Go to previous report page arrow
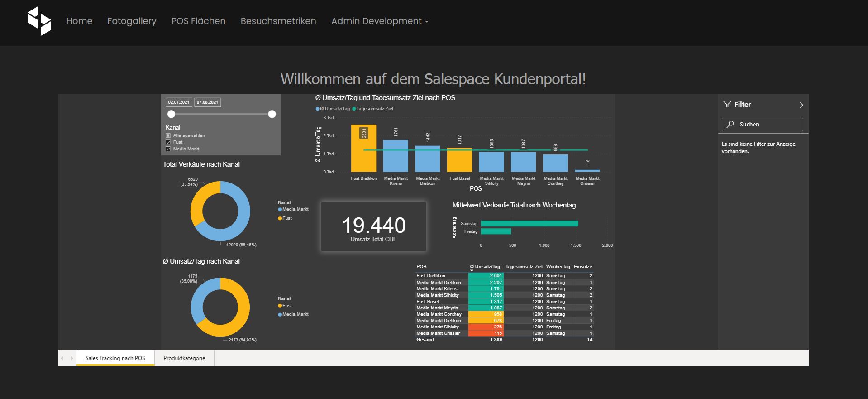Image resolution: width=868 pixels, height=399 pixels. [62, 358]
